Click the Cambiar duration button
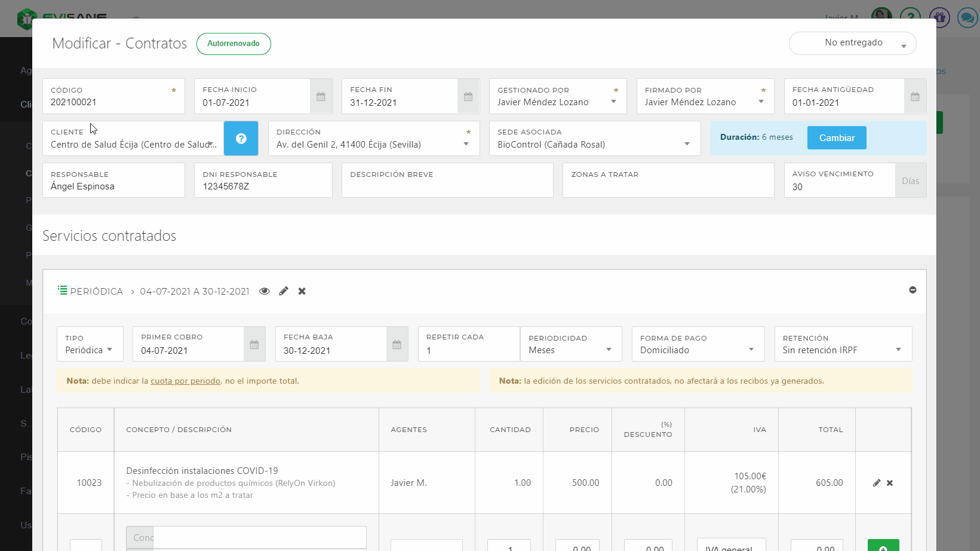 (x=837, y=138)
